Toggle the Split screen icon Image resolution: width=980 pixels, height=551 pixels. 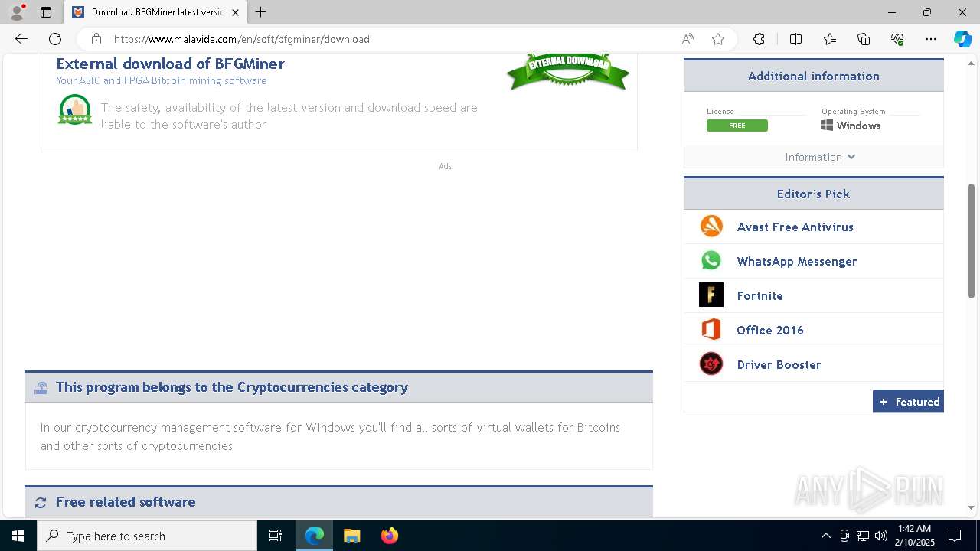pos(795,39)
